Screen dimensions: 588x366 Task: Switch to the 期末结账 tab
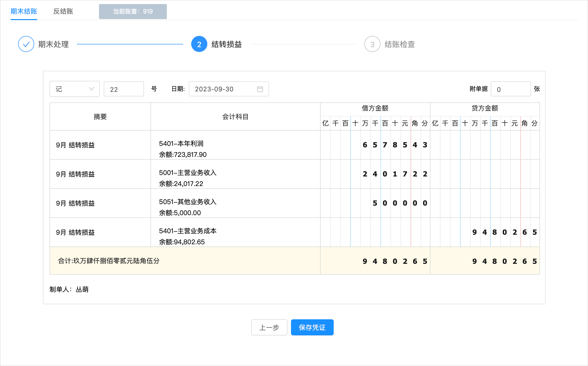pos(24,11)
